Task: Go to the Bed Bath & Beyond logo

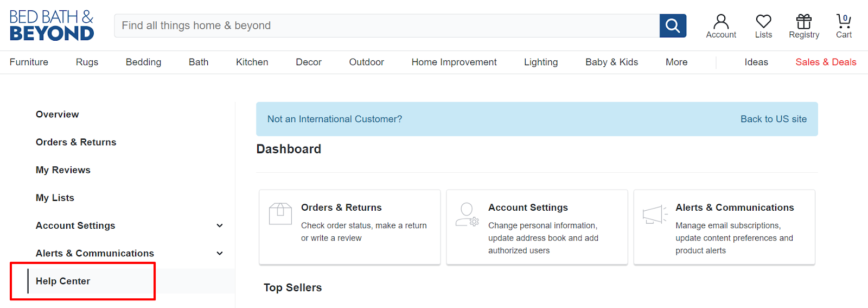Action: [52, 26]
